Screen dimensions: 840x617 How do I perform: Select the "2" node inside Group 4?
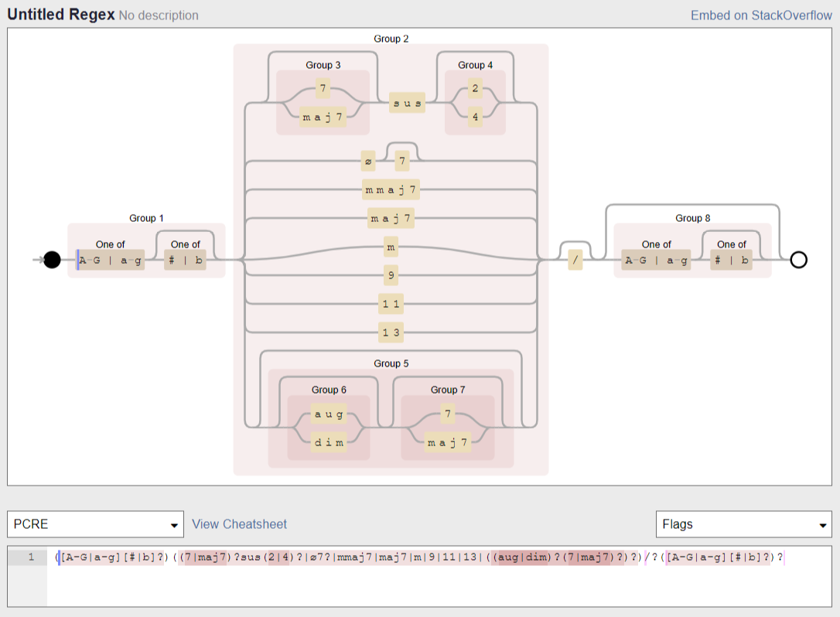click(x=474, y=88)
